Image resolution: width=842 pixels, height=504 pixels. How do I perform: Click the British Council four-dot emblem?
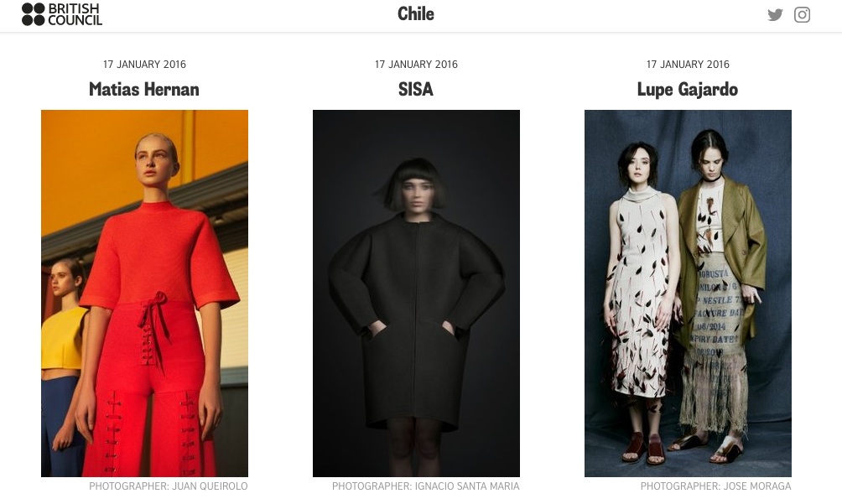pos(34,14)
